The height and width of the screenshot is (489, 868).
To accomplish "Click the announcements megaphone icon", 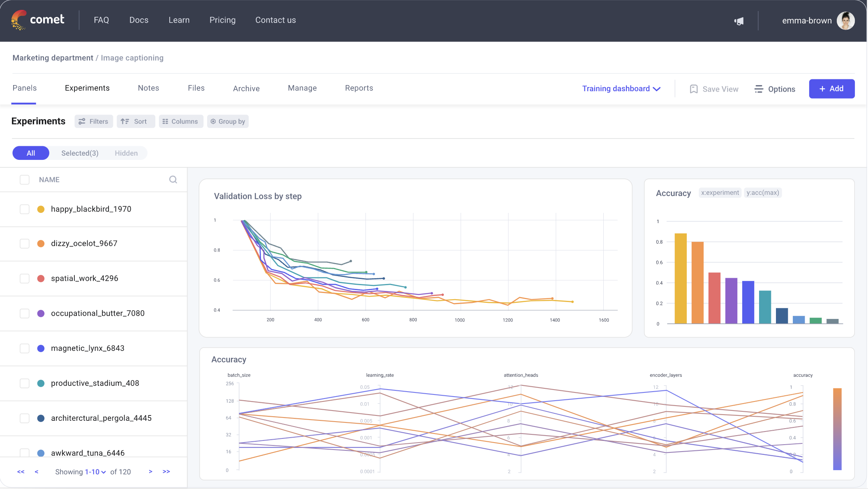I will (x=739, y=21).
